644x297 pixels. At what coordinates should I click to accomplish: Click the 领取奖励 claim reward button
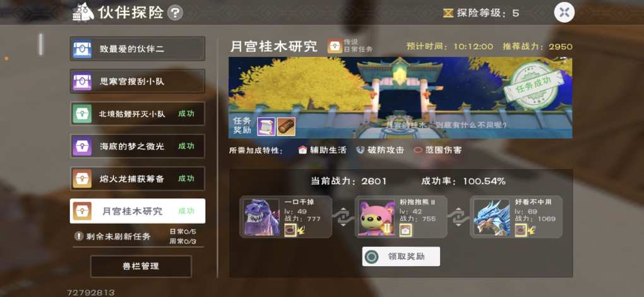401,257
